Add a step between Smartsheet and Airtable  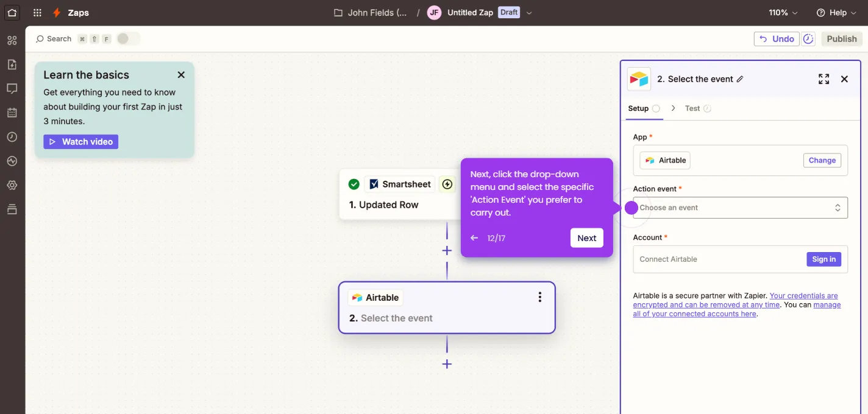coord(447,251)
